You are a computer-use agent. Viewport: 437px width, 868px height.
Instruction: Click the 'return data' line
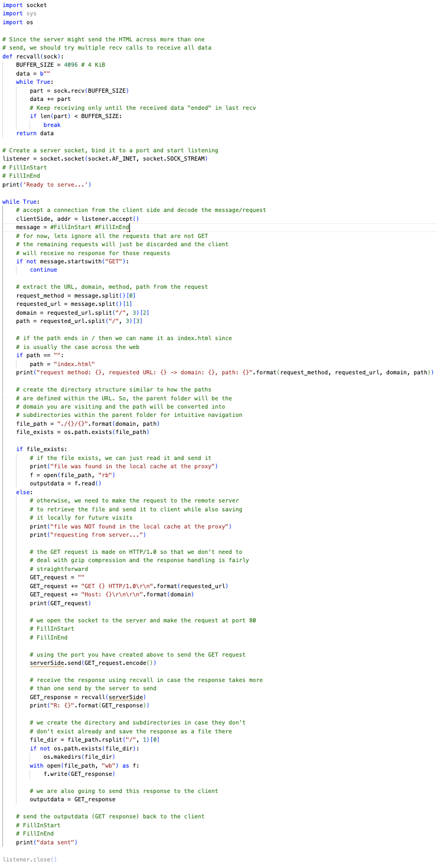pyautogui.click(x=35, y=133)
